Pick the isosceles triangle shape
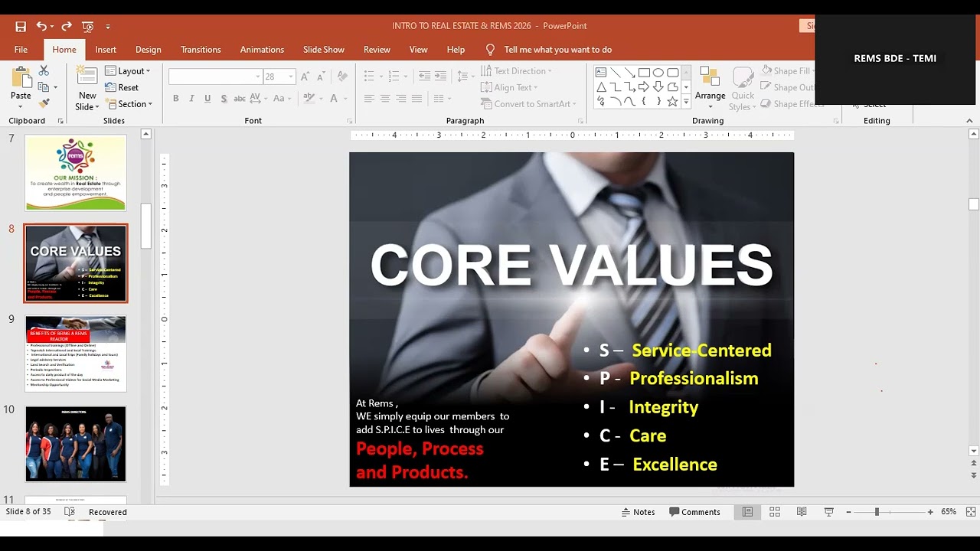Screen dimensions: 980x551 click(x=602, y=87)
